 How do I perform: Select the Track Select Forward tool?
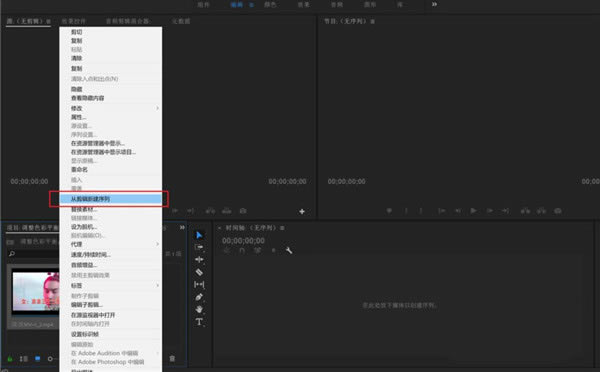click(199, 247)
